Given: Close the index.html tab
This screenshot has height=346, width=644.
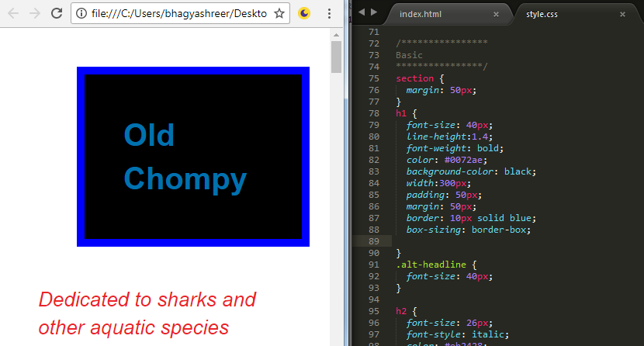Looking at the screenshot, I should click(496, 14).
